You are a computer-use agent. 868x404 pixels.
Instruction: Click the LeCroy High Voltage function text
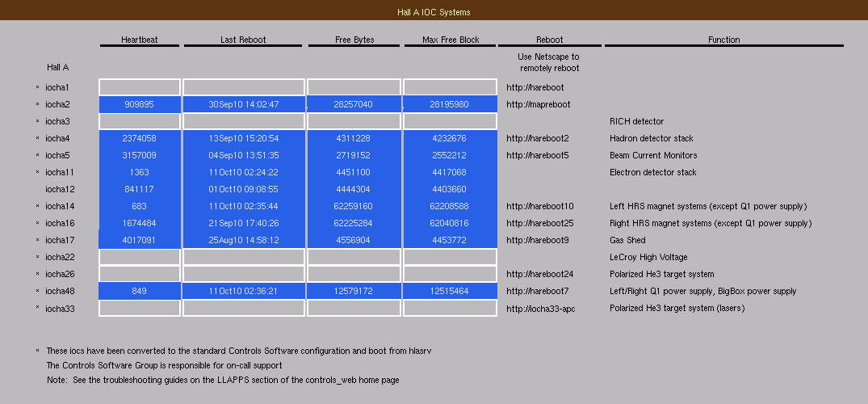[x=649, y=257]
